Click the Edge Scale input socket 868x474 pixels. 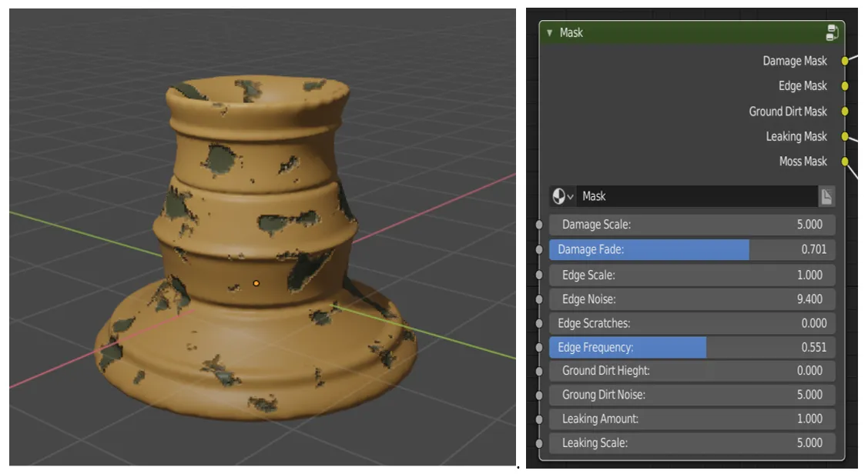click(x=539, y=275)
